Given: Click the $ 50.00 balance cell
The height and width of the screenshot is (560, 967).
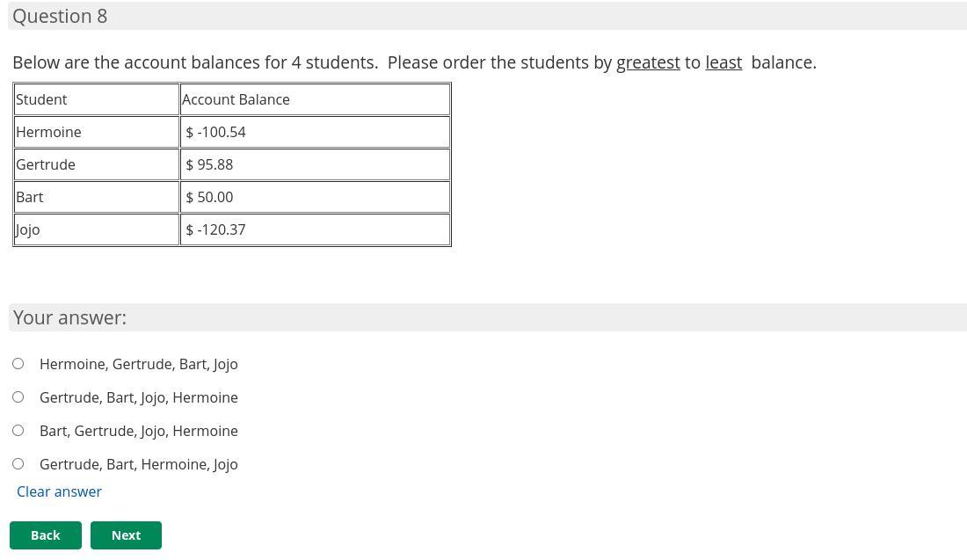Looking at the screenshot, I should 315,197.
